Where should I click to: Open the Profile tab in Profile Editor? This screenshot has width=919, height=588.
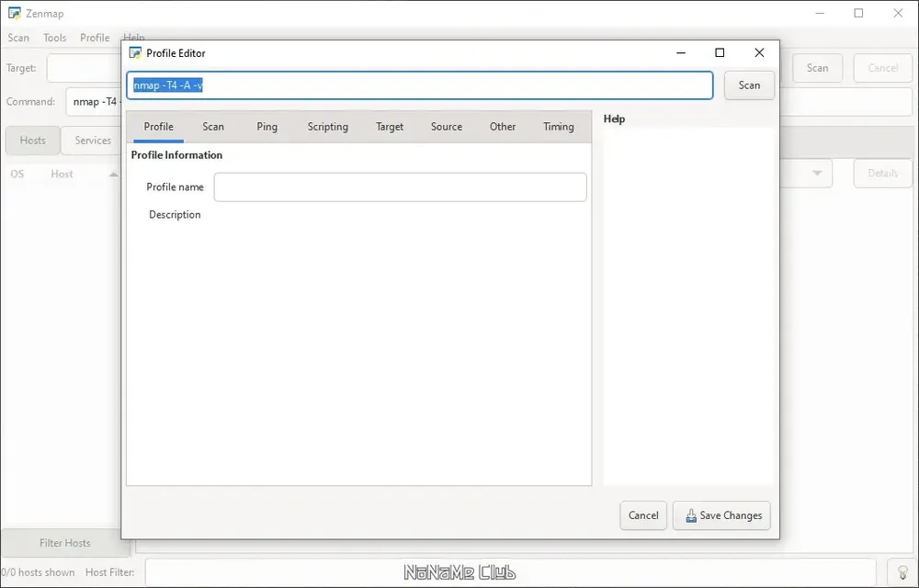[158, 127]
